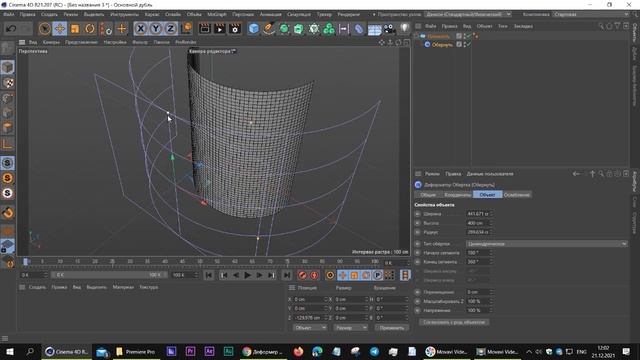Screen dimensions: 640x360
Task: Click the Undo arrow in the toolbar
Action: [x=11, y=29]
